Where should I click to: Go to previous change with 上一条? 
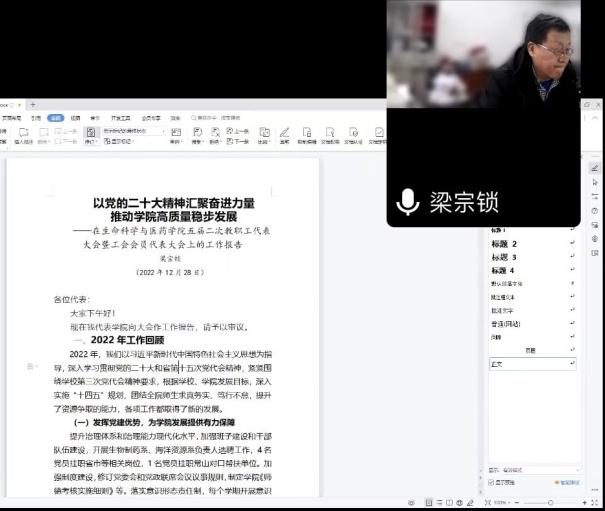pos(238,131)
